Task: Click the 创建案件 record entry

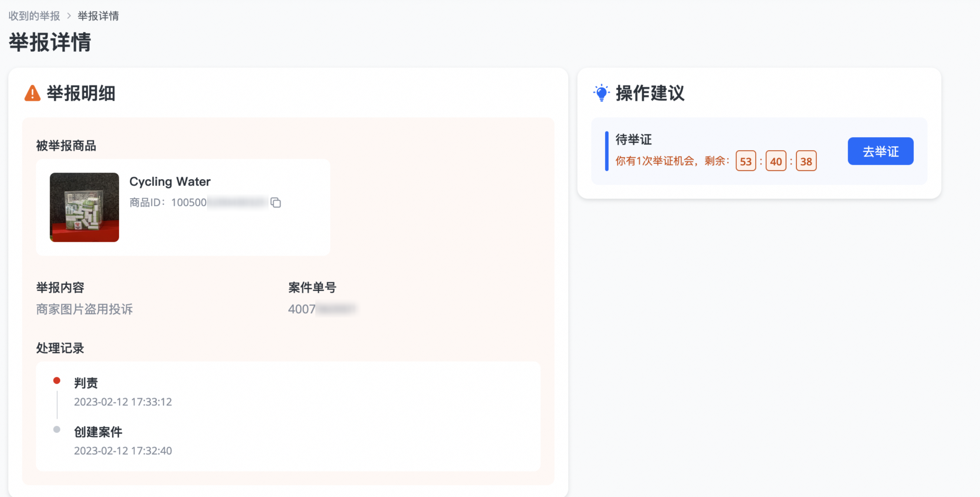Action: tap(98, 432)
